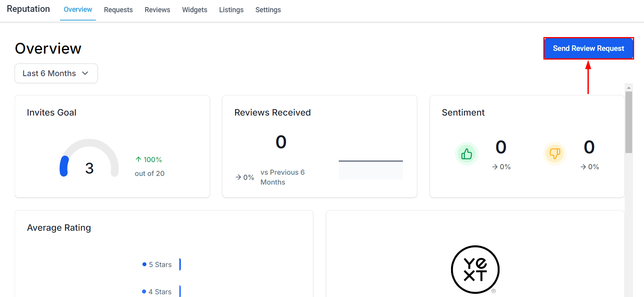Viewport: 644px width, 297px height.
Task: Click the green up arrow beside 100%
Action: (x=139, y=159)
